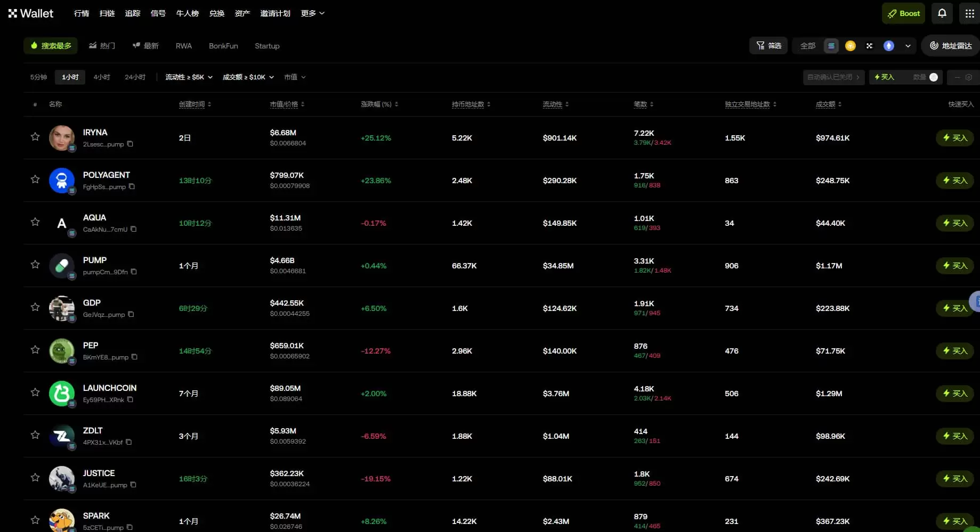Select the 24小时 timeframe tab

[x=135, y=77]
